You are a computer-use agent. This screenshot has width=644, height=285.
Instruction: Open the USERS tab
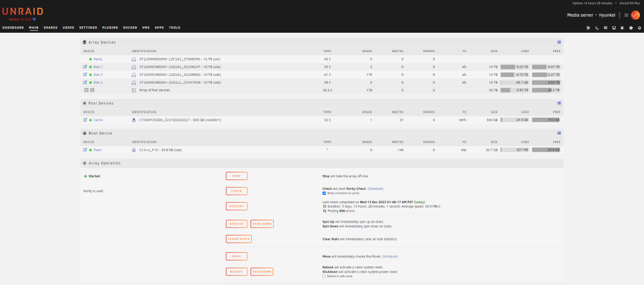[69, 28]
